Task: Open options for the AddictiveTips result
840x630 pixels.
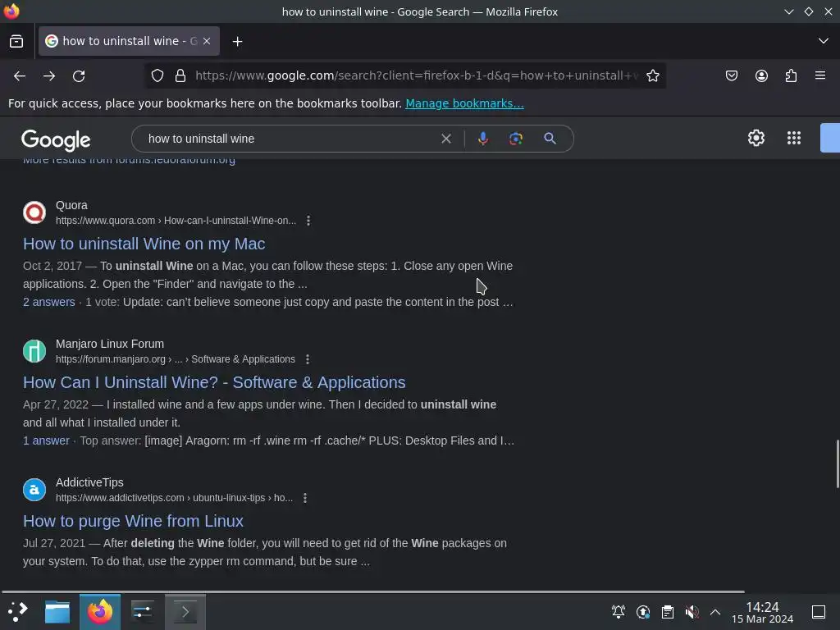Action: 305,498
